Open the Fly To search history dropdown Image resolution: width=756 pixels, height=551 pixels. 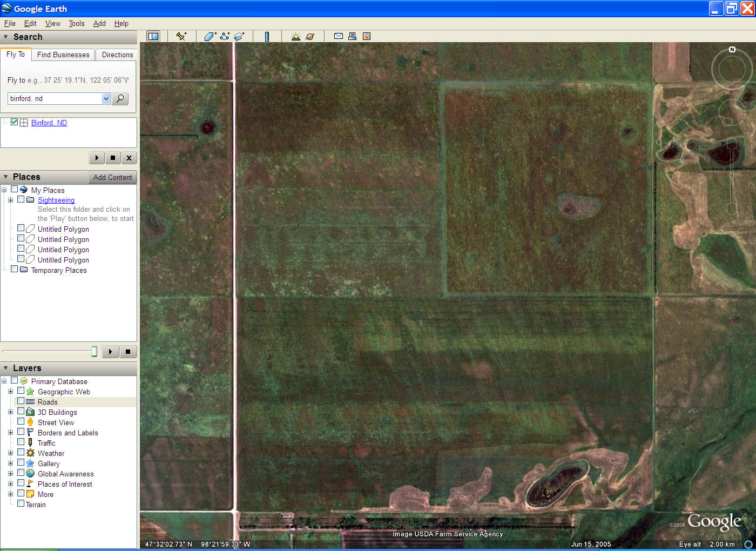click(106, 99)
